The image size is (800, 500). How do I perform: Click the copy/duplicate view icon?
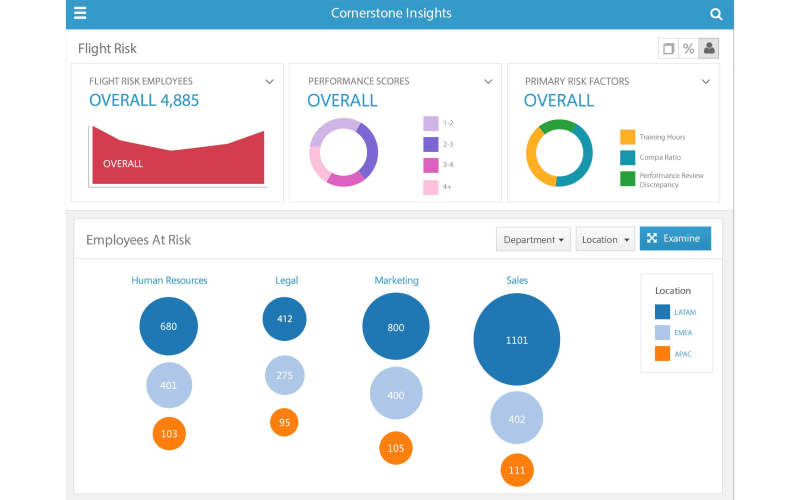(668, 48)
